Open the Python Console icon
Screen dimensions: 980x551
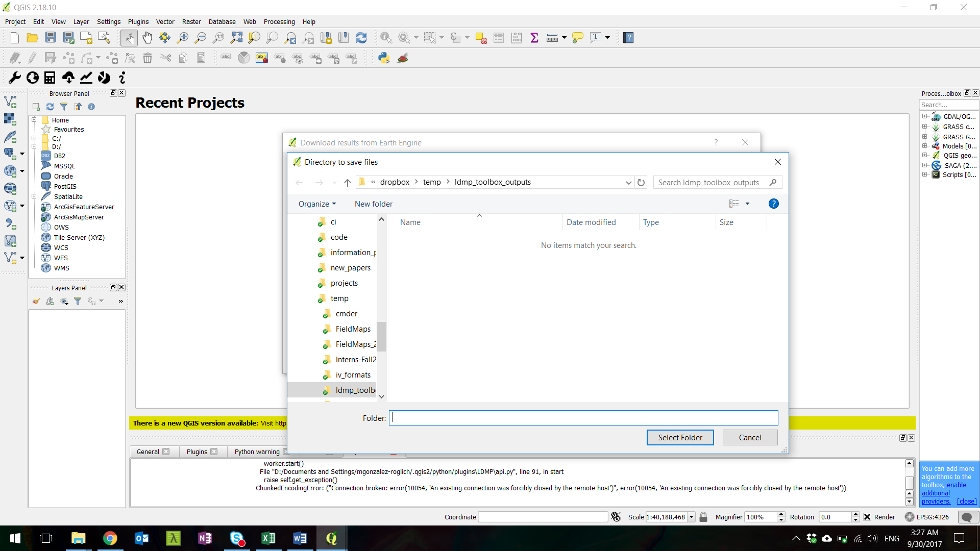[x=384, y=58]
